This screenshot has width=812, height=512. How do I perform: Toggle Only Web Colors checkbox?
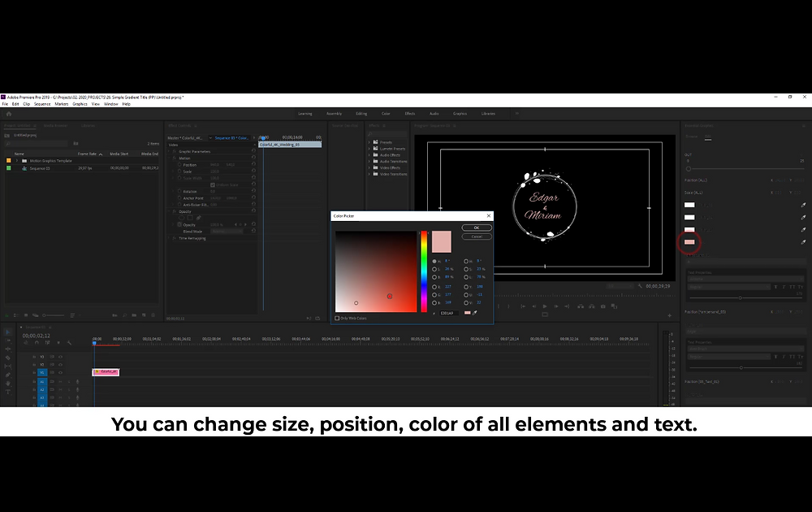(x=337, y=319)
